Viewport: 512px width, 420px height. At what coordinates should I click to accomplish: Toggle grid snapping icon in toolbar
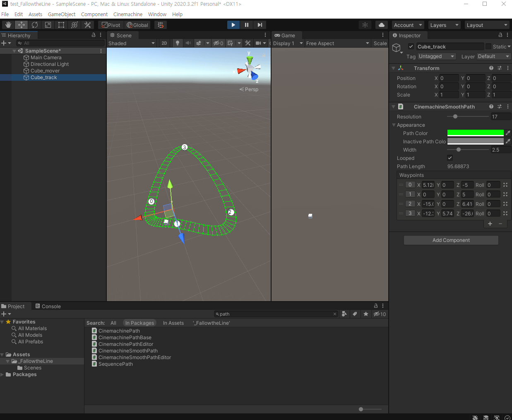pos(161,25)
